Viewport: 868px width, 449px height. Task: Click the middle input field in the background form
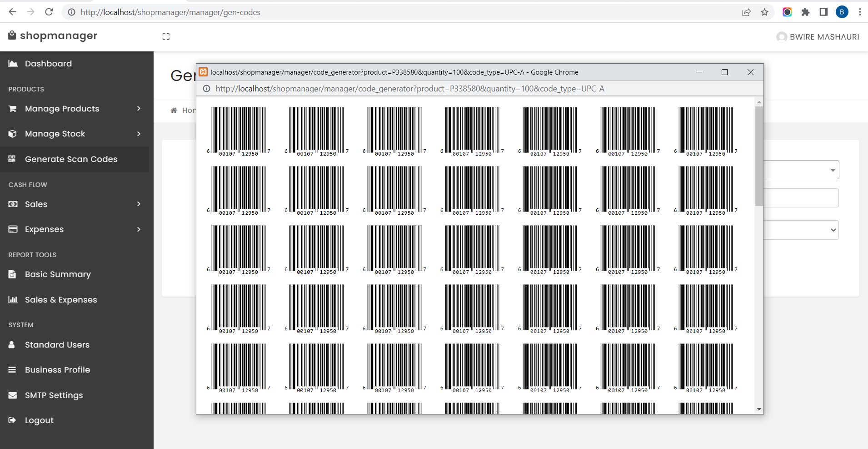click(801, 198)
